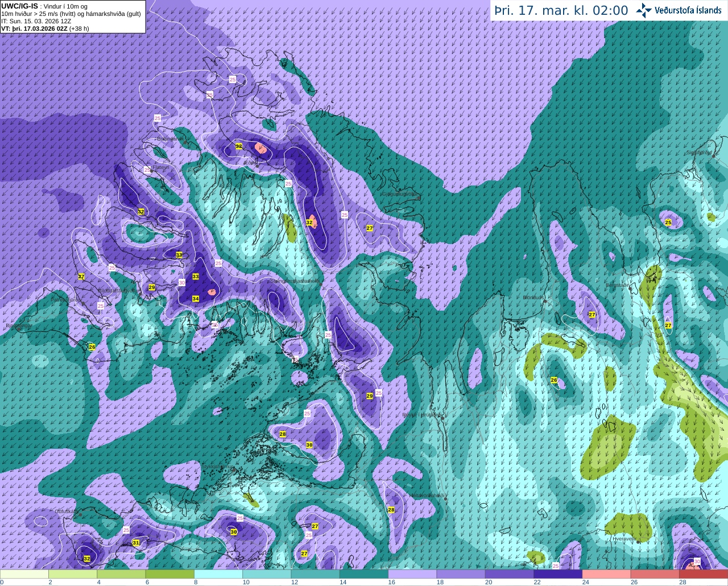Click the Flateyri place label
728x586 pixels.
click(x=162, y=167)
